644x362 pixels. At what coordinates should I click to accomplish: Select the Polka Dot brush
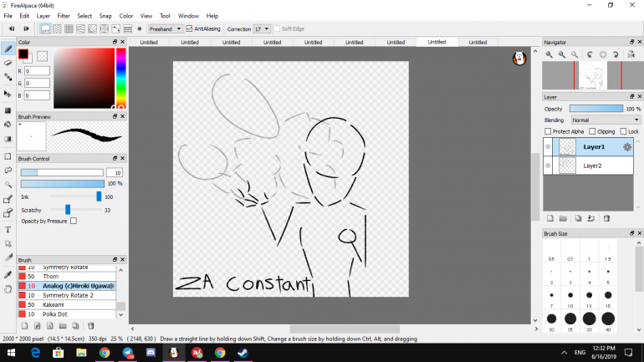click(67, 314)
